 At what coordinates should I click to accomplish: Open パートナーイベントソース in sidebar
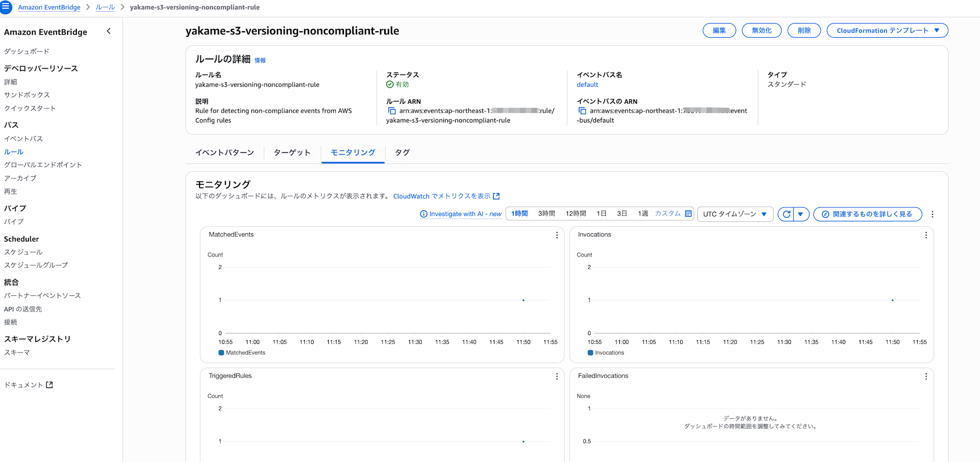42,295
